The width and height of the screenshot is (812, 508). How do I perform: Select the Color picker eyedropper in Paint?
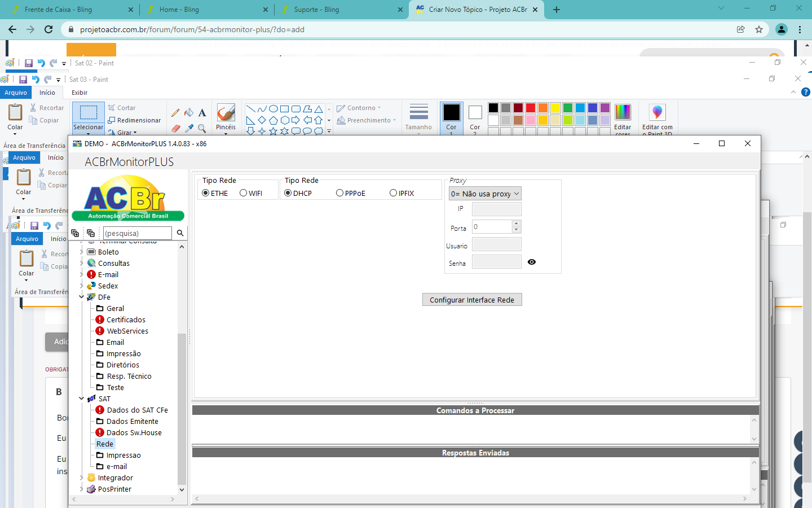tap(189, 129)
